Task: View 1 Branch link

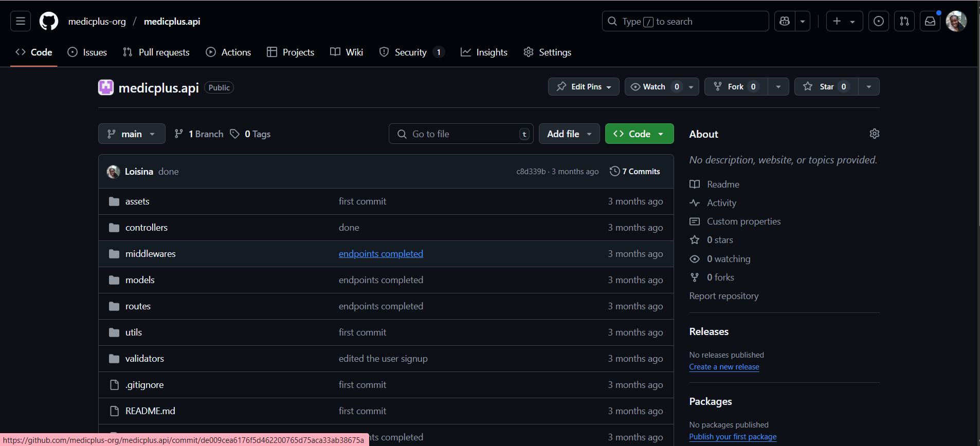Action: point(199,134)
